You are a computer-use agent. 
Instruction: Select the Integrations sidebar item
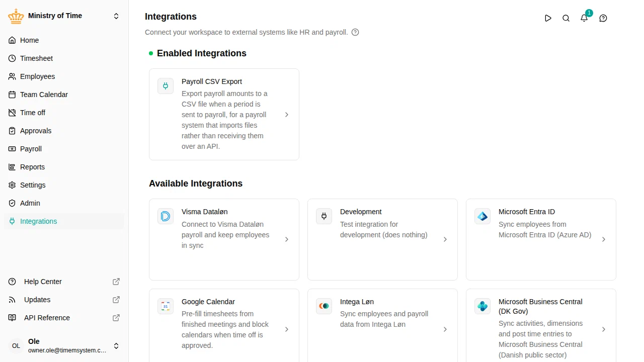64,221
